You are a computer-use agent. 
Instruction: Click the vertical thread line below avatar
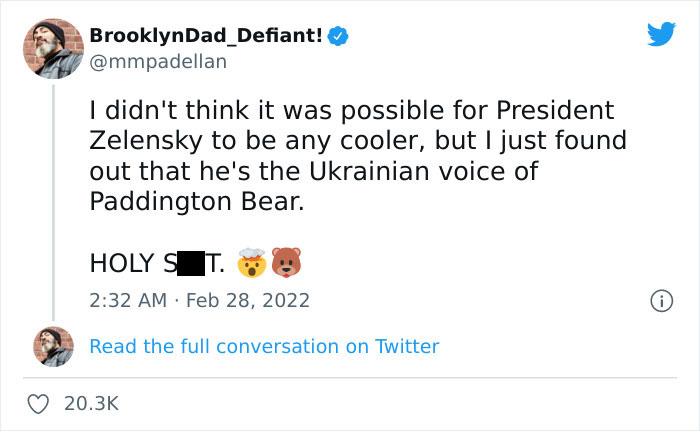53,200
